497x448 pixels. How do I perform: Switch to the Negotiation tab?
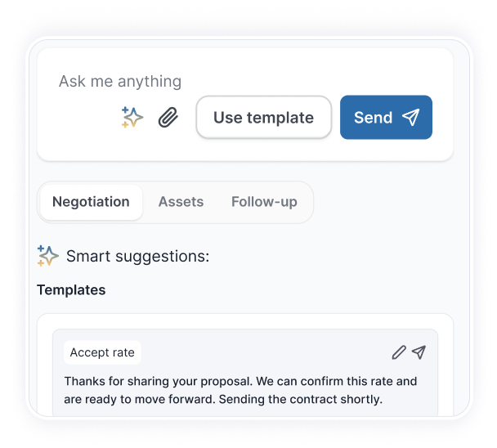pos(91,202)
